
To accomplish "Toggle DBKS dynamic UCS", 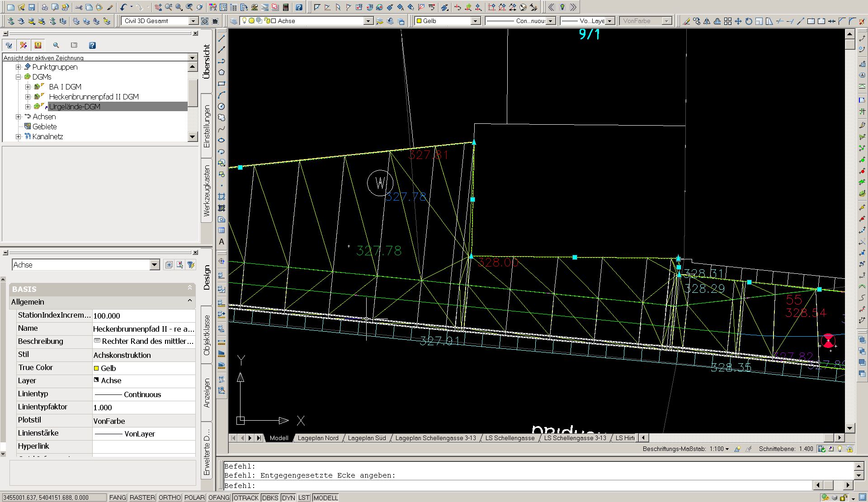I will click(x=270, y=497).
